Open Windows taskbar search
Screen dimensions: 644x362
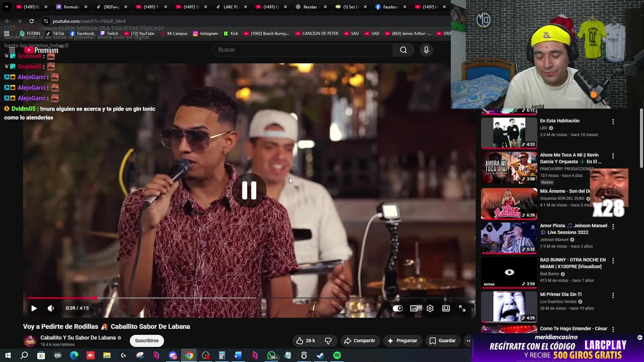tap(24, 355)
